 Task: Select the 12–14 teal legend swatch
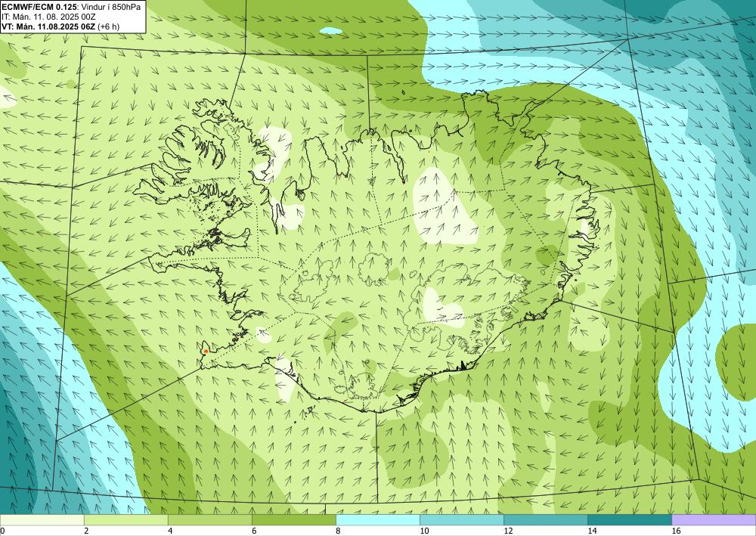546,520
